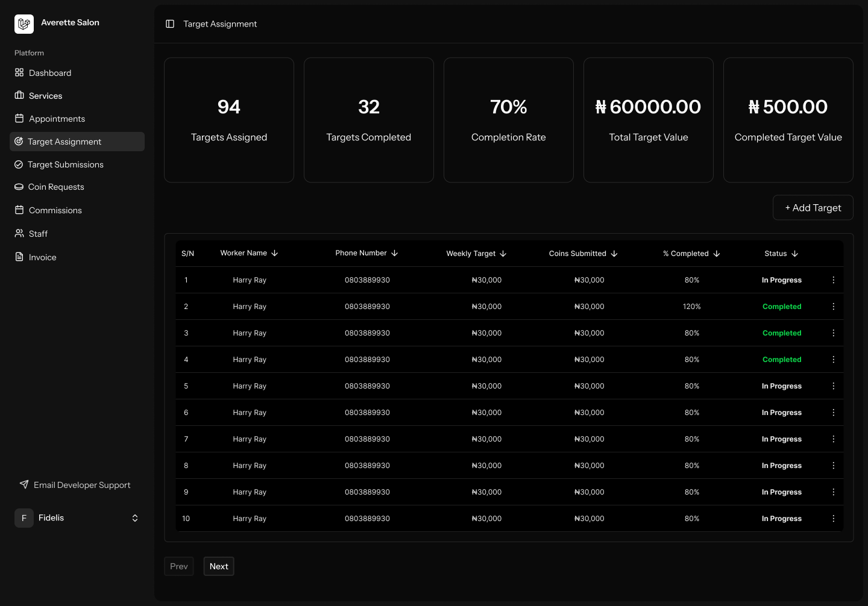Viewport: 868px width, 606px height.
Task: Go to Next page of table
Action: click(x=219, y=566)
